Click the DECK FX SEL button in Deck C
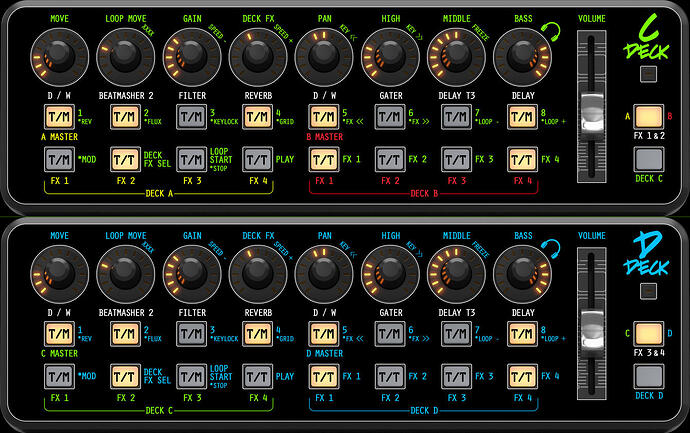Image resolution: width=690 pixels, height=433 pixels. pos(125,376)
